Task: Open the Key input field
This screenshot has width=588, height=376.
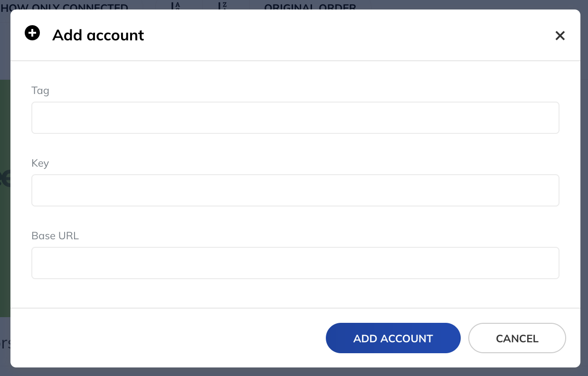Action: click(x=295, y=190)
